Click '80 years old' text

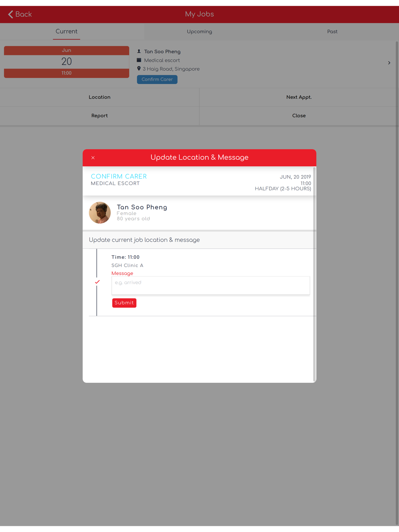[133, 219]
